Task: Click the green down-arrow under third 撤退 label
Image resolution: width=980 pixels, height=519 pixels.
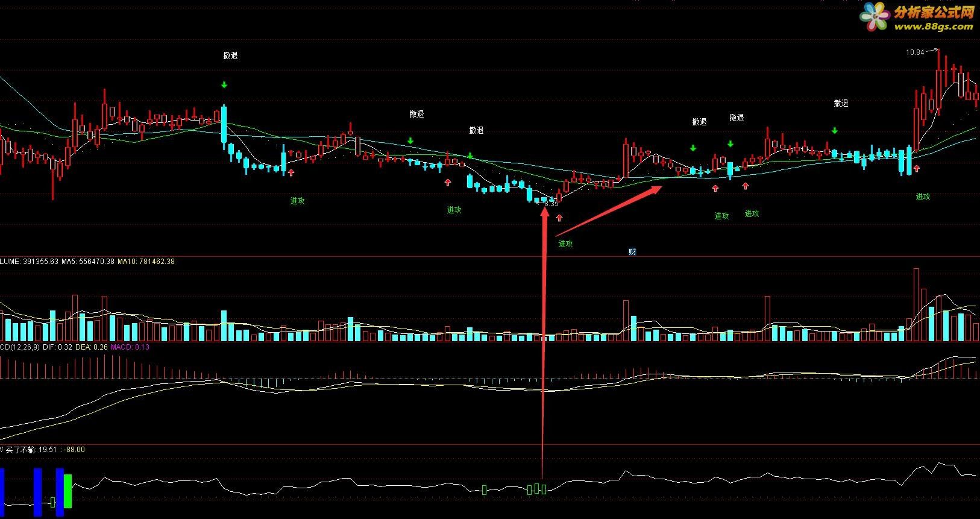Action: [x=470, y=156]
